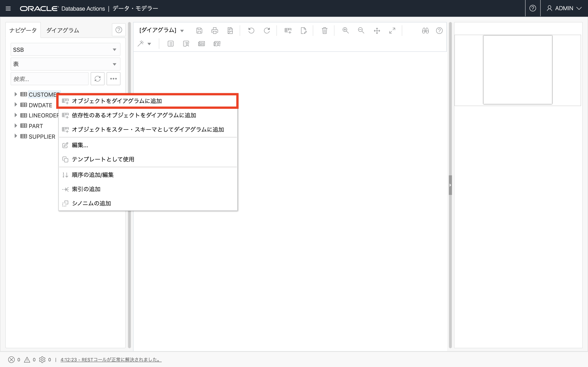Click the trash delete icon
The height and width of the screenshot is (367, 588).
coord(324,31)
